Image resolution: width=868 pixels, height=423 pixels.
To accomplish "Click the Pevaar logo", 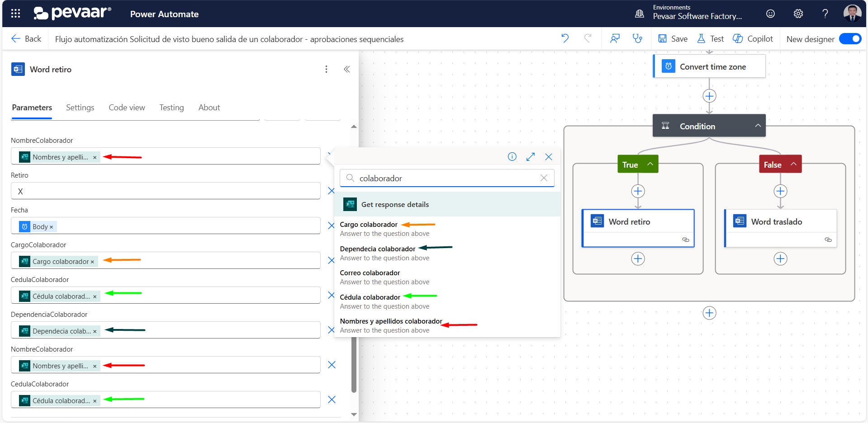I will click(x=72, y=13).
